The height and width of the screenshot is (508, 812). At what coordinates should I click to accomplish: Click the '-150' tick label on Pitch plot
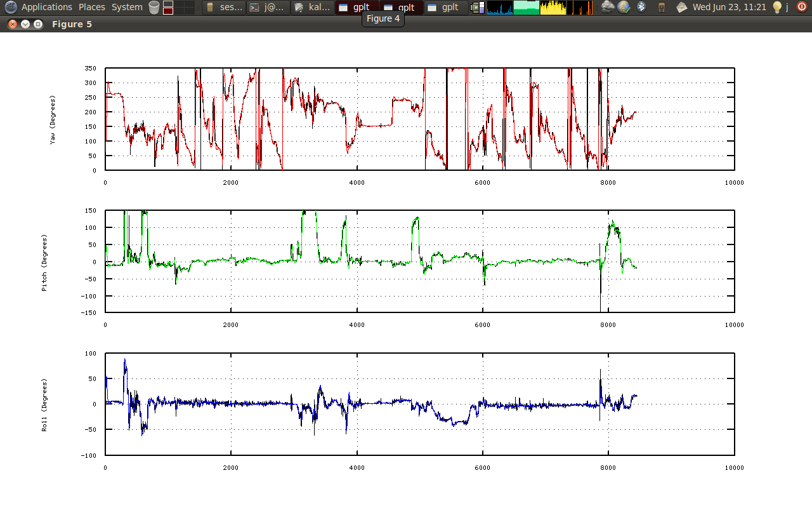click(88, 312)
